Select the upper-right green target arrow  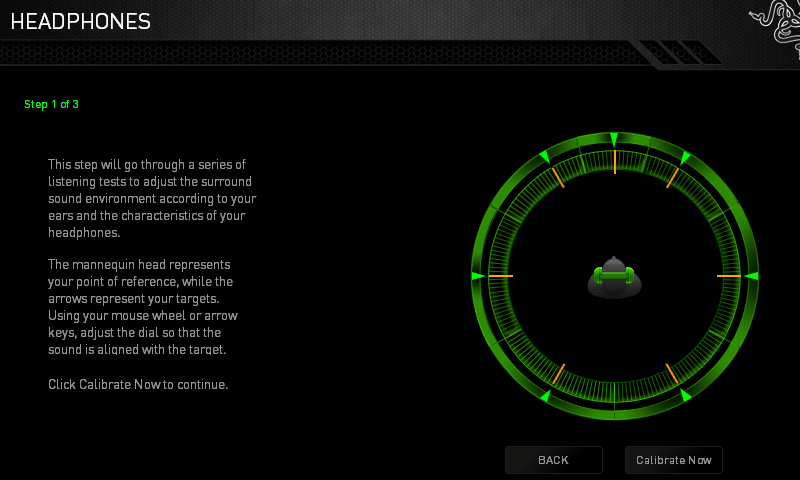click(685, 157)
